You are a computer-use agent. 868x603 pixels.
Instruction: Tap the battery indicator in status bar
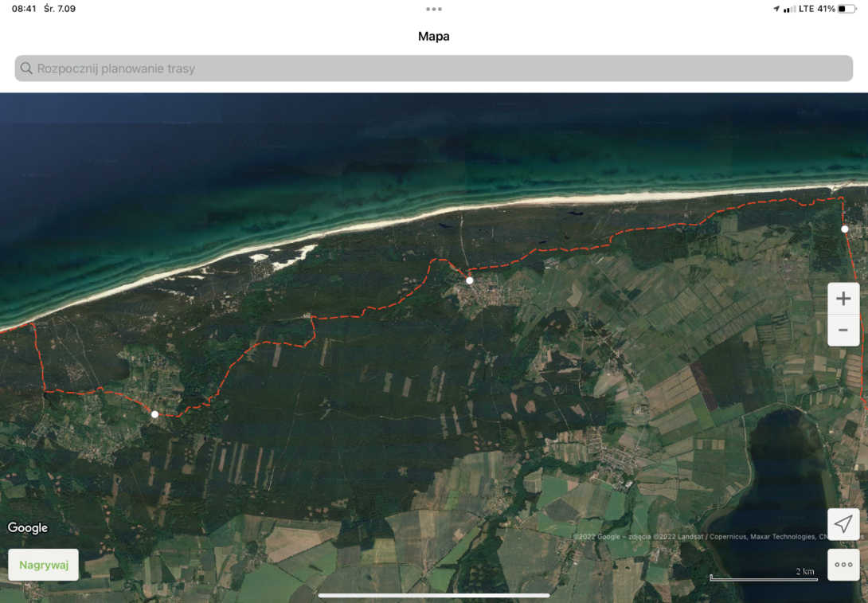pos(846,9)
